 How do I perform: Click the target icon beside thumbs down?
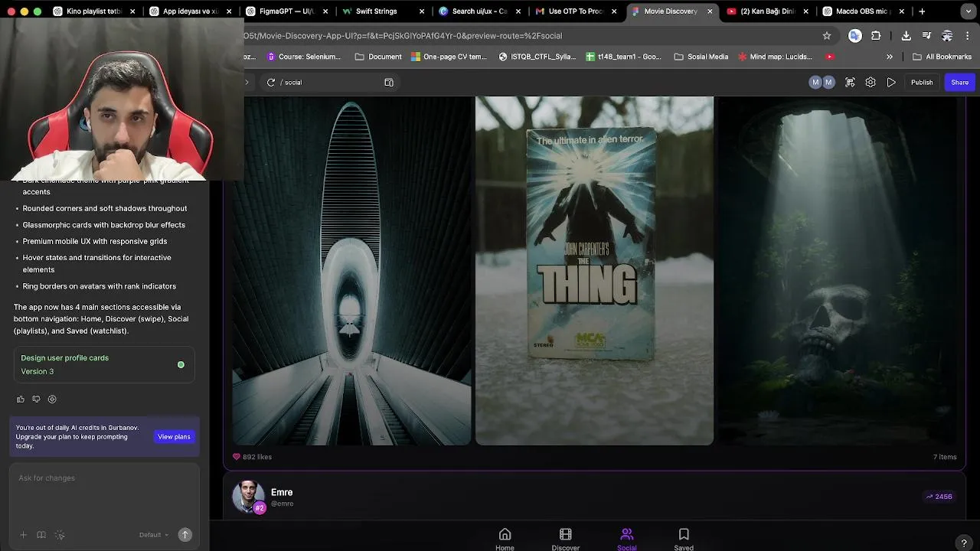click(52, 399)
